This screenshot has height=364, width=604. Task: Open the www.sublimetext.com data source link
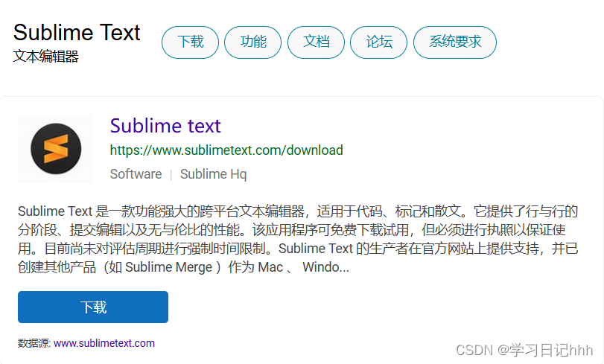coord(104,343)
